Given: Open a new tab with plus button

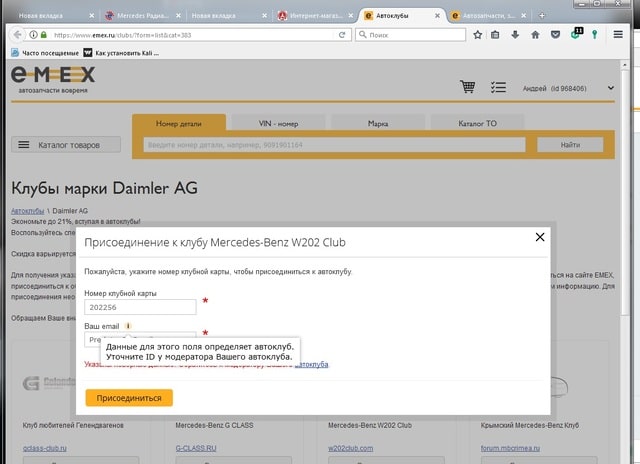Looking at the screenshot, I should 542,16.
